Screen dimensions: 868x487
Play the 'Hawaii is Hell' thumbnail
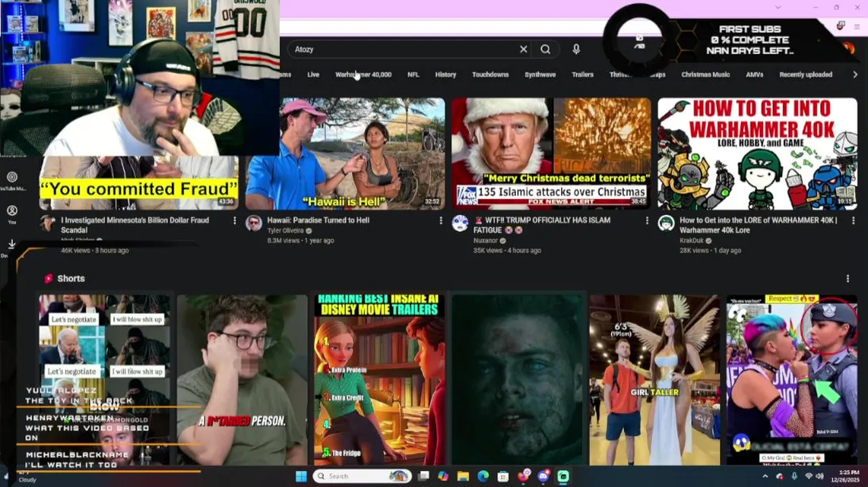click(345, 154)
